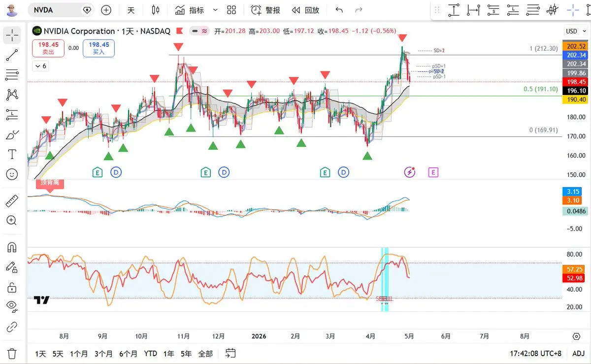Open chart settings gear near time axis
Viewport: 591px width, 364px height.
576,336
